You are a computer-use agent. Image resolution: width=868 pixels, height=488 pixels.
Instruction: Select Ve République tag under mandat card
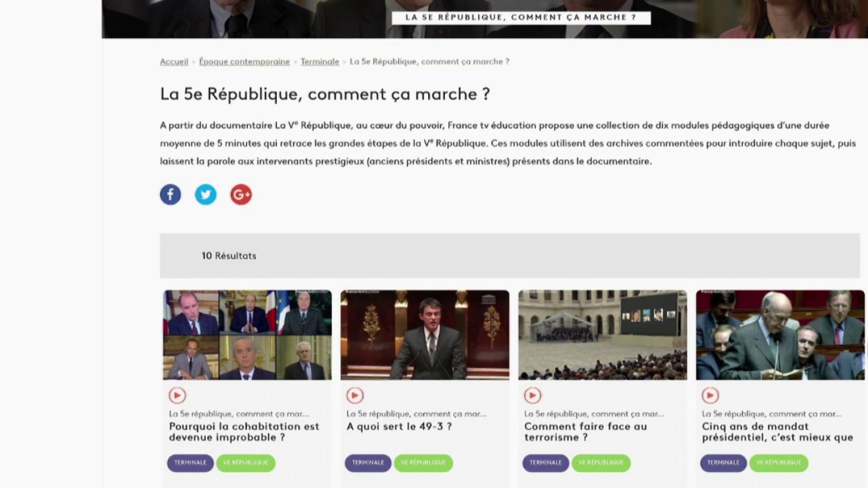point(778,463)
